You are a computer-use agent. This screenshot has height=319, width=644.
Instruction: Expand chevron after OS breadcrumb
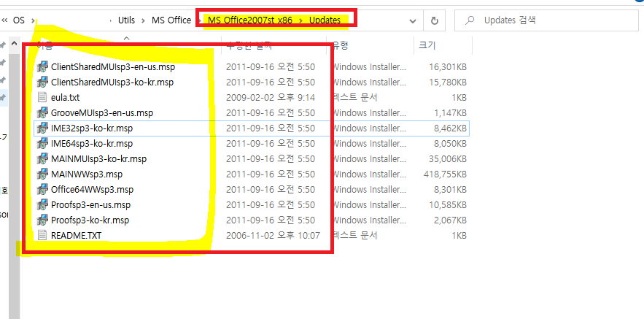[35, 20]
